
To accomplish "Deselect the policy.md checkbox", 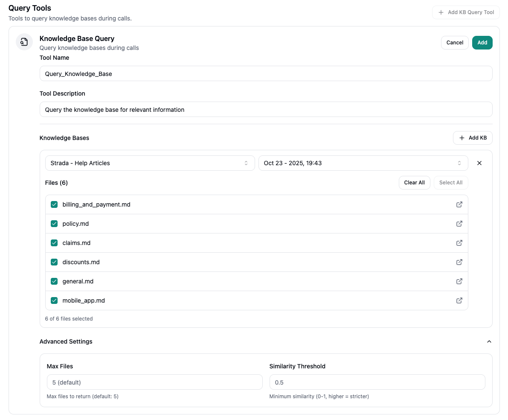I will pyautogui.click(x=54, y=224).
